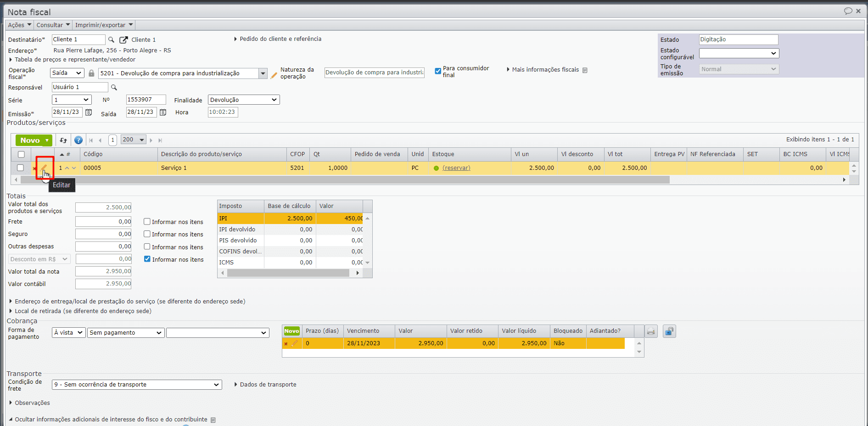Open the Condição de frete dropdown

coord(137,385)
